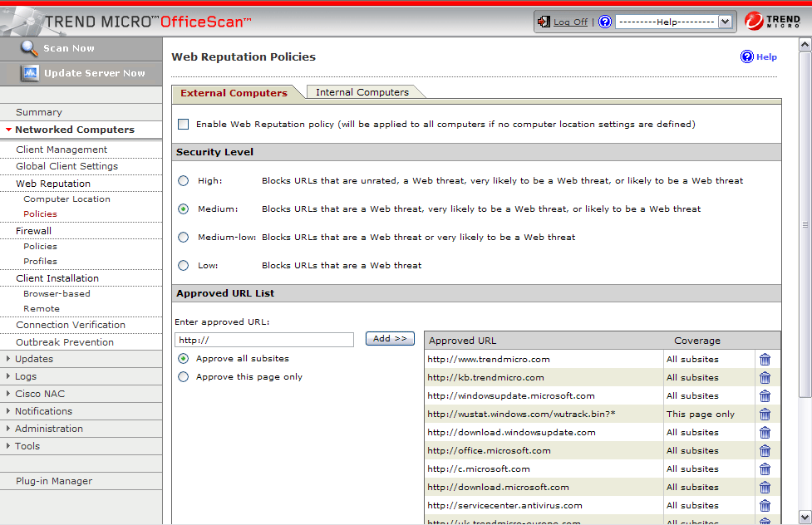The width and height of the screenshot is (812, 525).
Task: Click the Trend Micro logo
Action: tap(772, 21)
